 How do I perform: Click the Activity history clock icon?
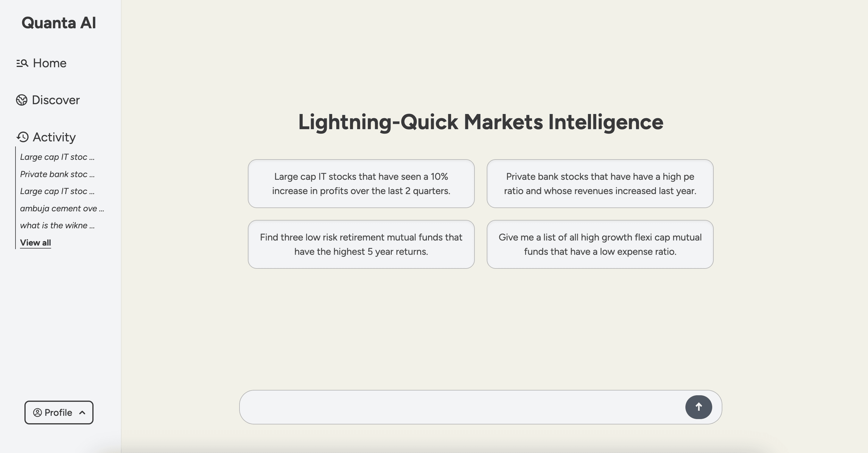coord(23,137)
